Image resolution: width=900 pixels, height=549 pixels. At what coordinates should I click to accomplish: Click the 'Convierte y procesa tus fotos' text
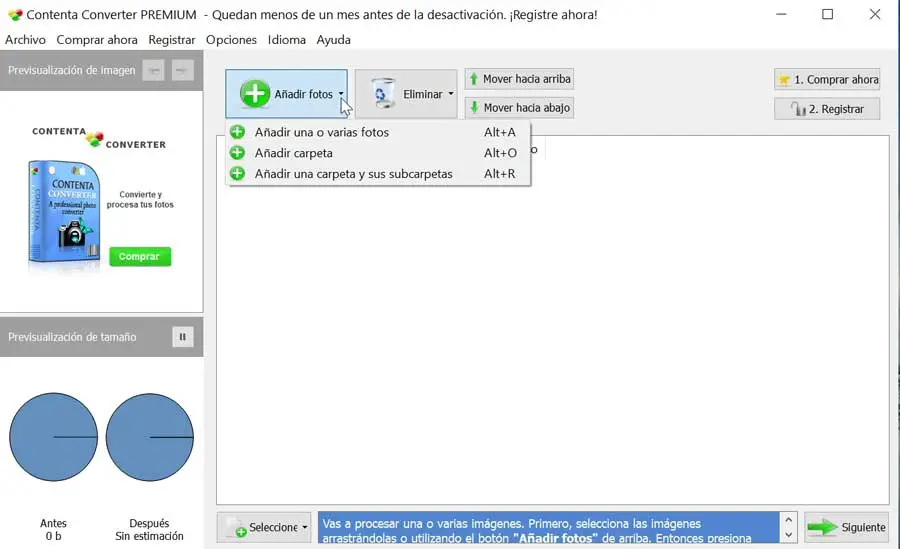click(x=140, y=199)
